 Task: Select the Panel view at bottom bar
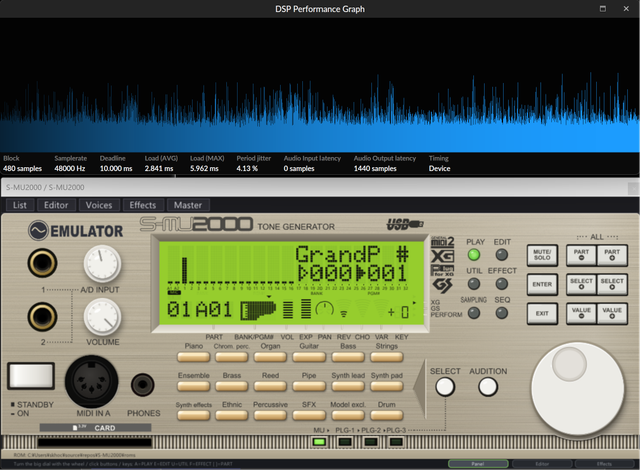point(478,464)
